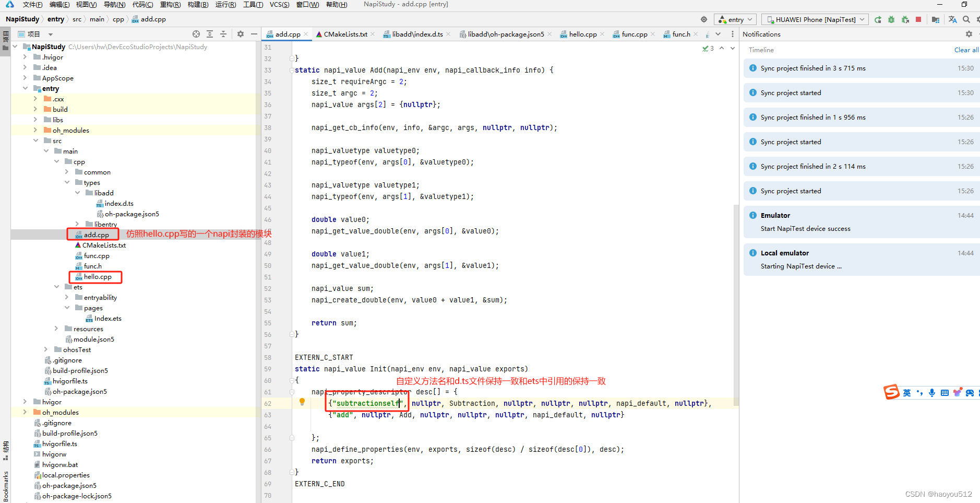The width and height of the screenshot is (980, 503).
Task: Toggle the Bookmarks sidebar tool window
Action: [5, 486]
